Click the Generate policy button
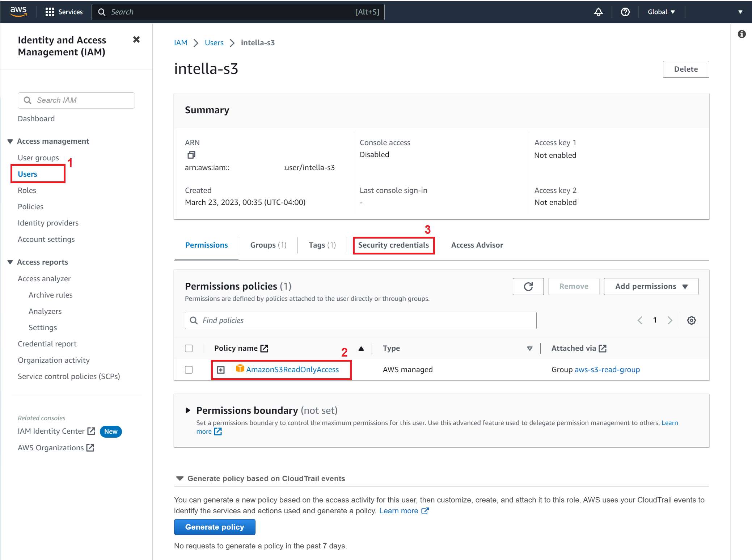752x560 pixels. [215, 527]
